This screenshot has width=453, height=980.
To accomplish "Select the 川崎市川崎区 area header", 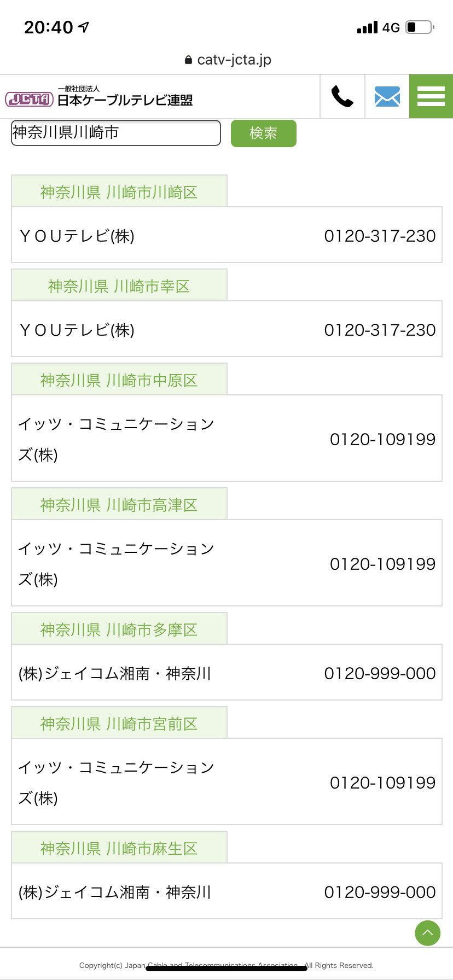I will coord(119,192).
